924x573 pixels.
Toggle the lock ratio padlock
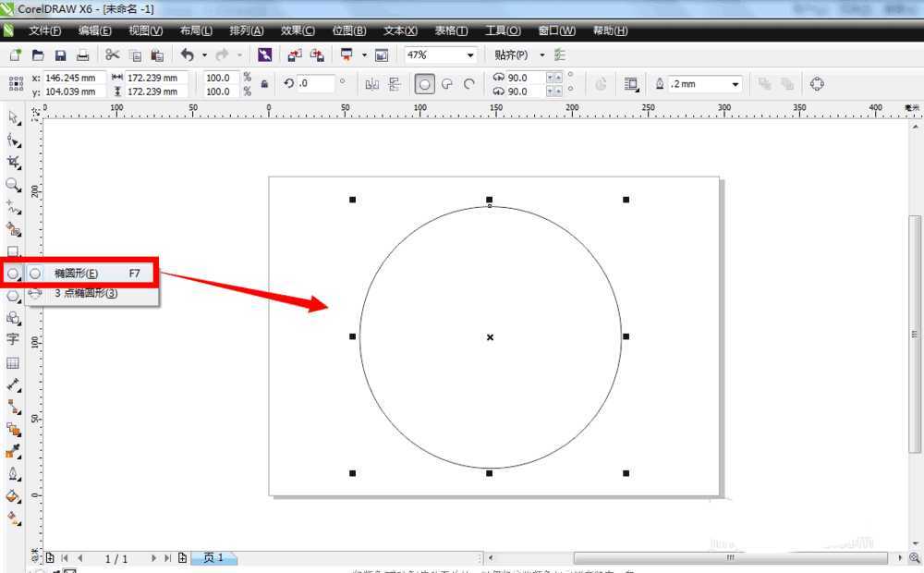tap(264, 84)
